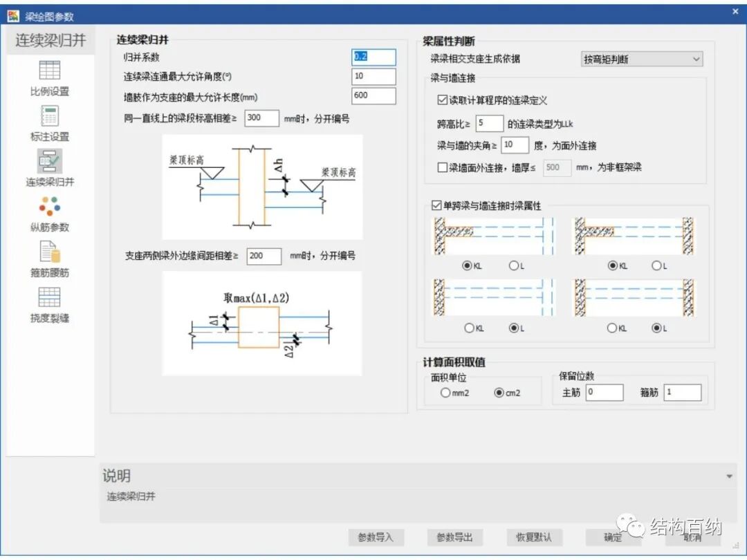This screenshot has height=560, width=747.
Task: Click the 结构百纳 logo watermark
Action: click(x=674, y=526)
